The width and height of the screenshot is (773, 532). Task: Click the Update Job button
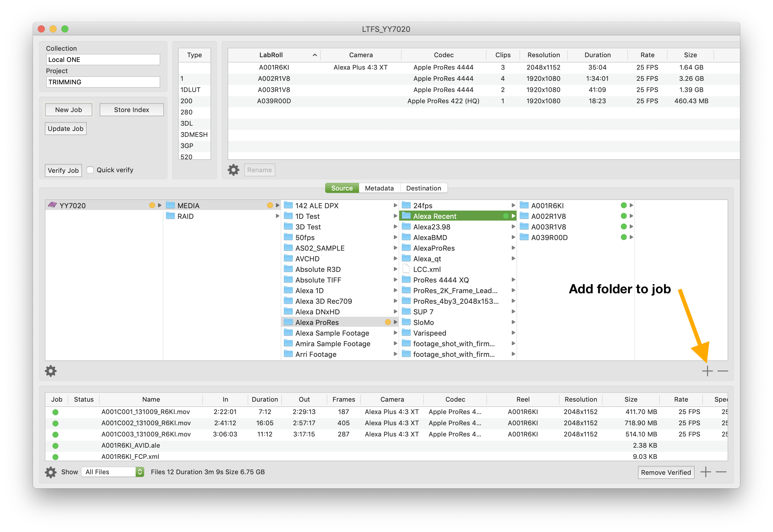pyautogui.click(x=66, y=129)
